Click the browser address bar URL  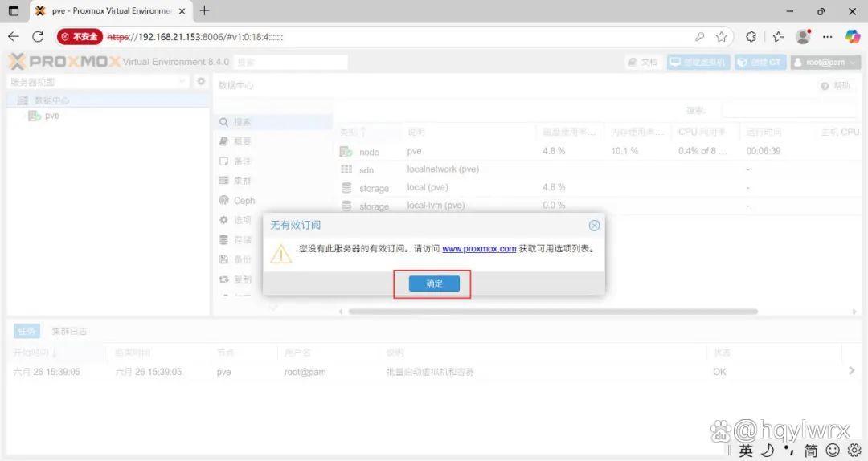(194, 37)
